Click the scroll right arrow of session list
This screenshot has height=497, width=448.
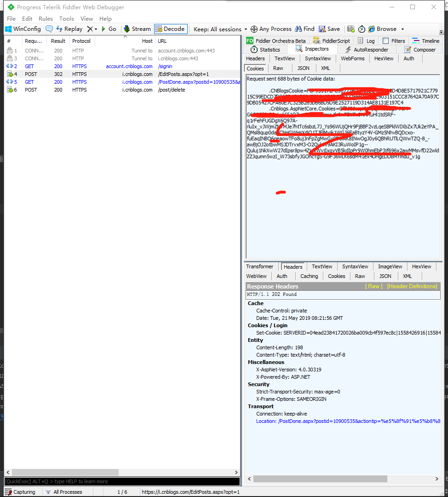coord(236,472)
